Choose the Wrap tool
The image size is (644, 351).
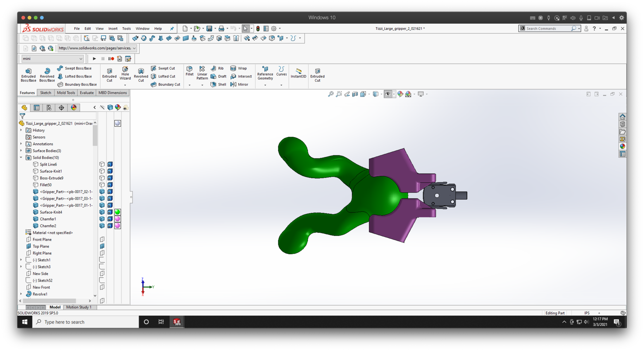pos(239,68)
